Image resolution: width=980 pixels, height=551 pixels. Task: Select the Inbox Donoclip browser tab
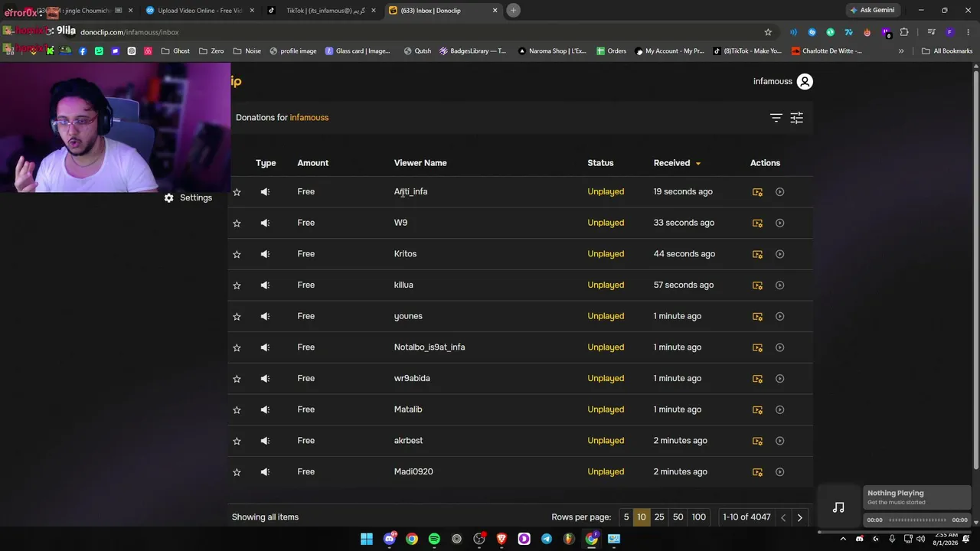pos(444,11)
